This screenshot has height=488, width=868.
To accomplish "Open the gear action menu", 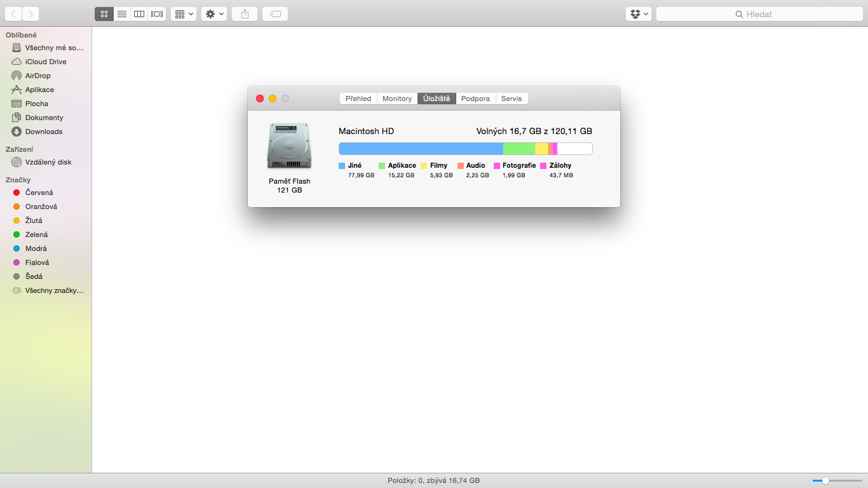I will pos(214,14).
